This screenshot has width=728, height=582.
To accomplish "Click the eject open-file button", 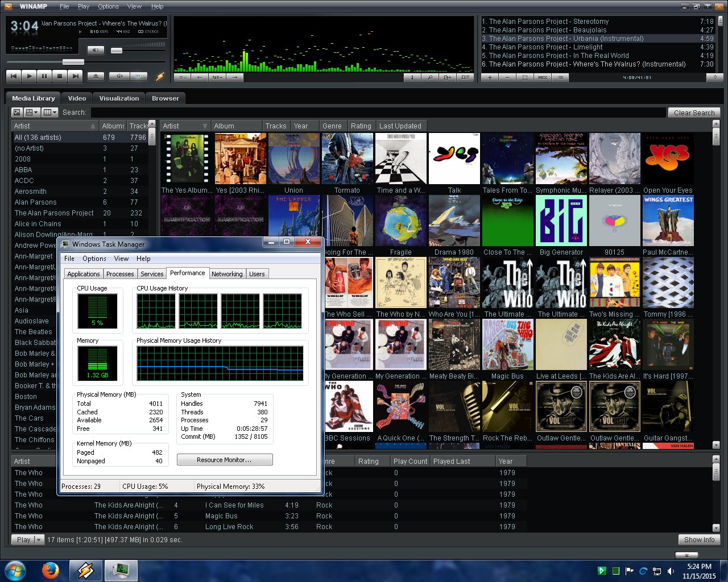I will click(96, 76).
